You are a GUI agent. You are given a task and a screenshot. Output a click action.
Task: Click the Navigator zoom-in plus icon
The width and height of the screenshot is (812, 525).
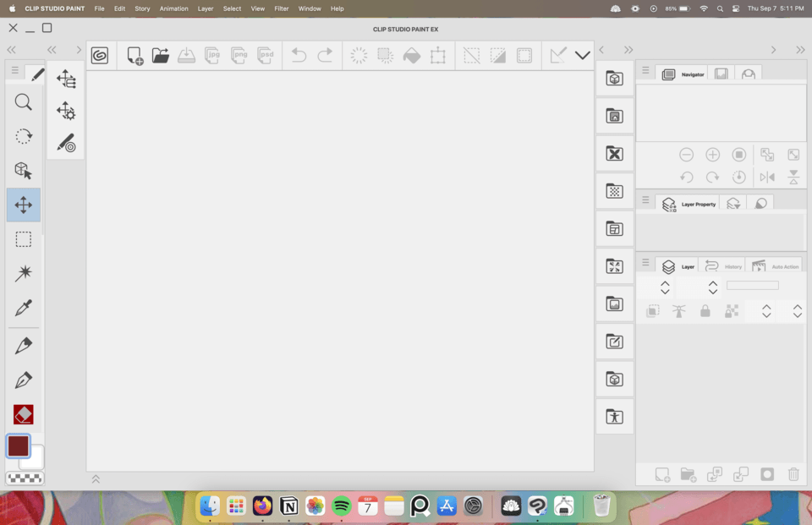click(713, 154)
